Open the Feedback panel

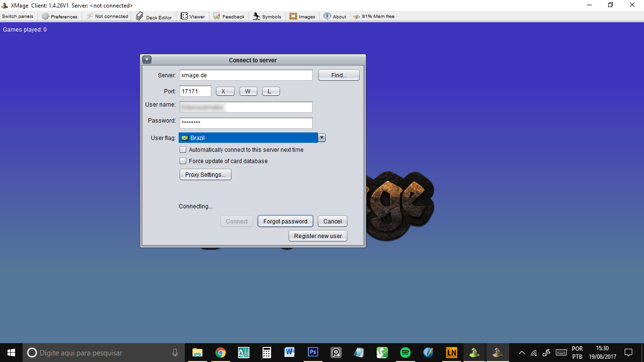pos(229,16)
